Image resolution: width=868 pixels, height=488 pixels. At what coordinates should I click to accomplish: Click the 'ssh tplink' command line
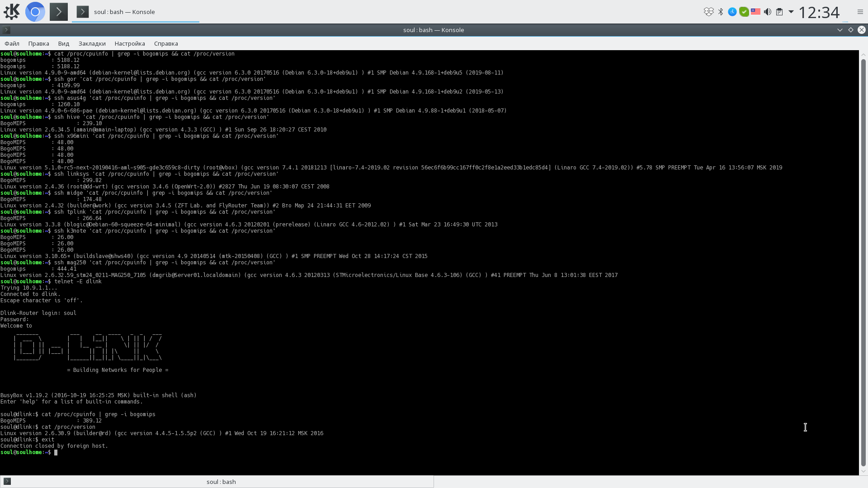(x=138, y=212)
